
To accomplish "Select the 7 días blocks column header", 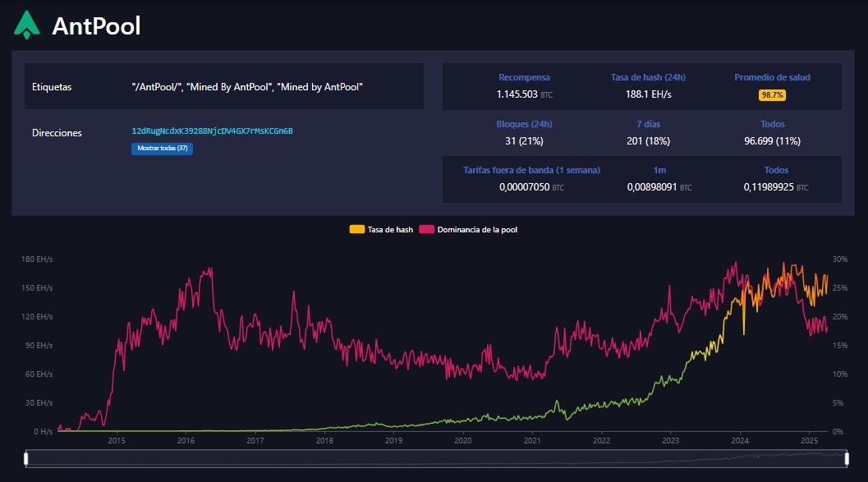I will pyautogui.click(x=648, y=124).
